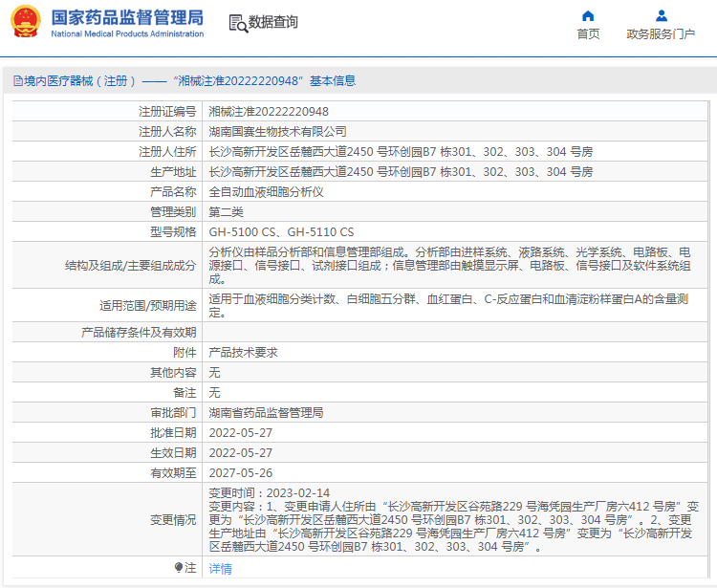Image resolution: width=717 pixels, height=588 pixels.
Task: Click the 结构及组成 description text
Action: [449, 265]
